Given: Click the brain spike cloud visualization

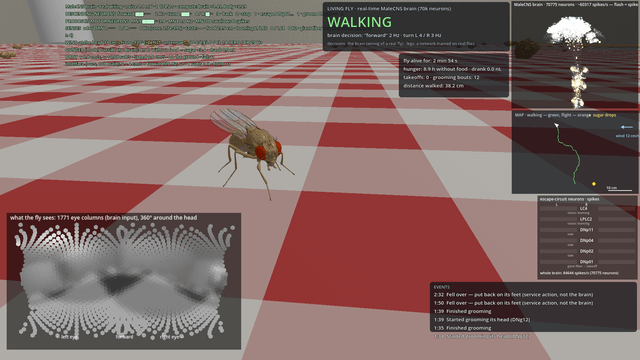Looking at the screenshot, I should [575, 61].
